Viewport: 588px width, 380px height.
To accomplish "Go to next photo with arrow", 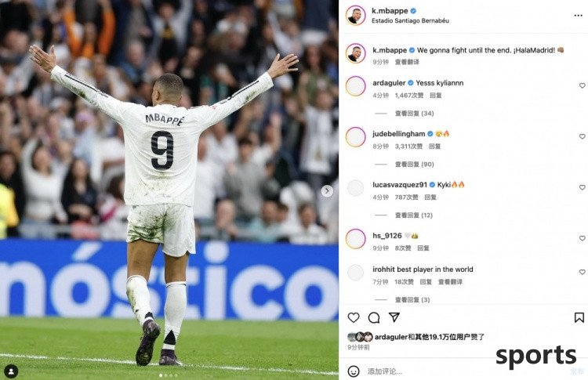I will pos(327,190).
